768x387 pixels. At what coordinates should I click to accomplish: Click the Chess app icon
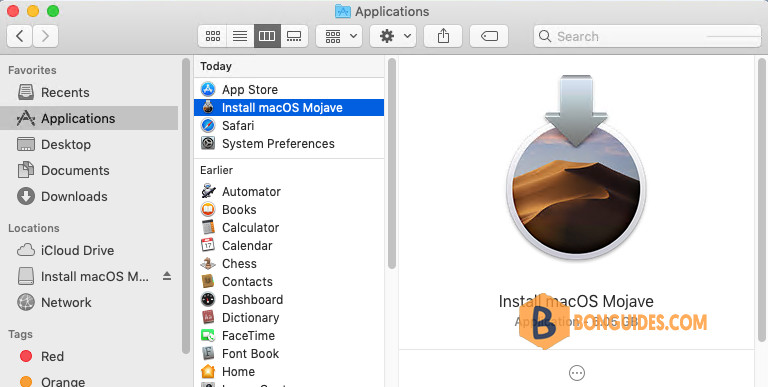(x=208, y=263)
